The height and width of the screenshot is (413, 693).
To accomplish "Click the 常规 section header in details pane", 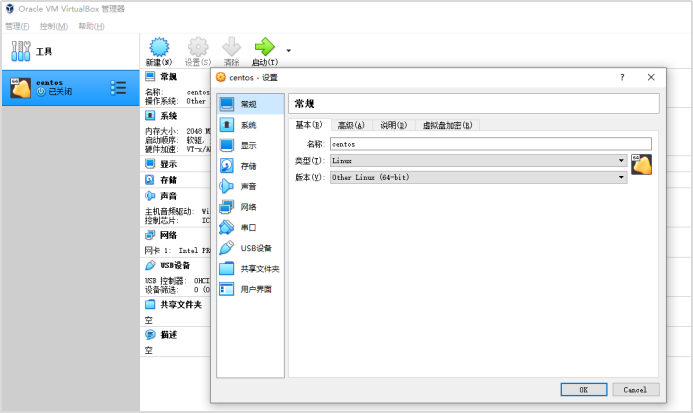I will pos(168,77).
